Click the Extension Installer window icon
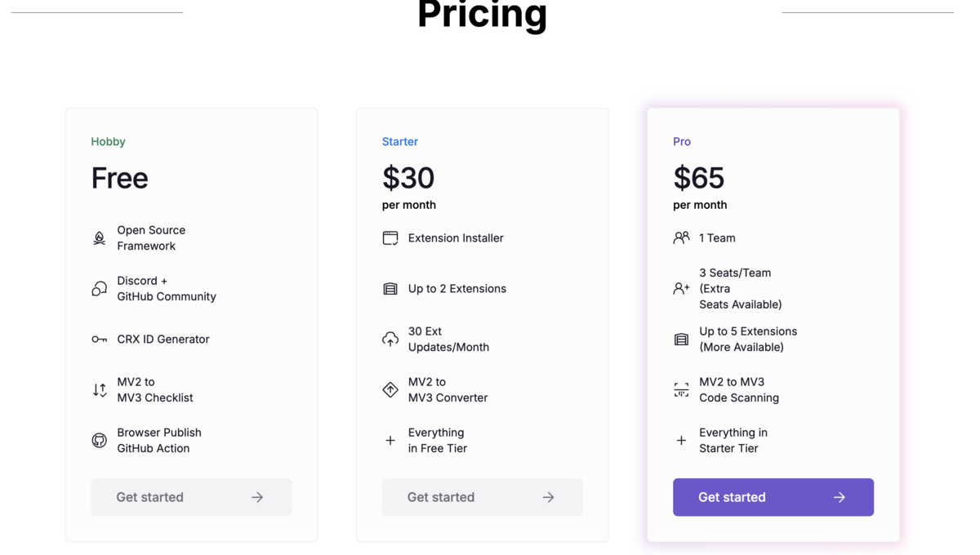The image size is (980, 555). [390, 238]
